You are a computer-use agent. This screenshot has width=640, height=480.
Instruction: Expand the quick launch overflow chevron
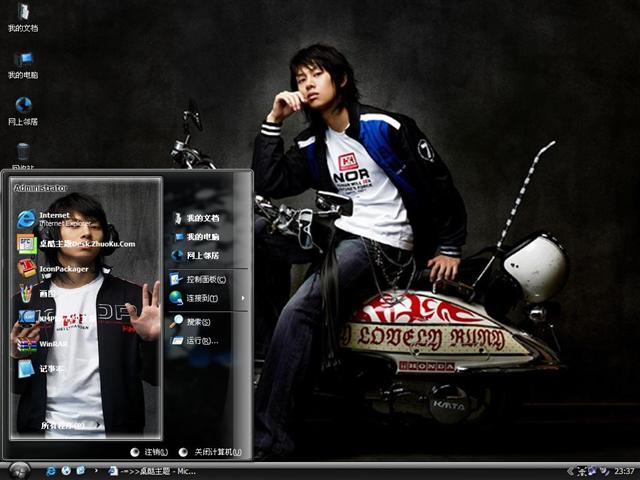point(96,471)
